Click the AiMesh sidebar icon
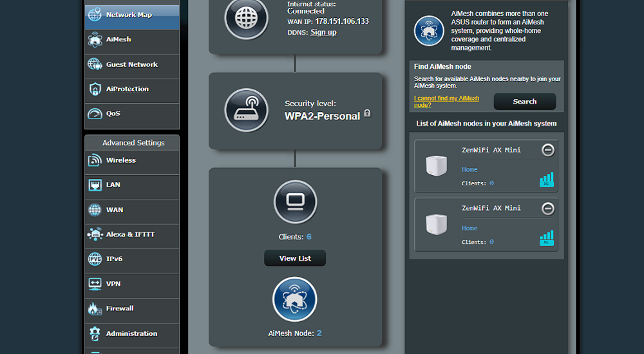This screenshot has height=354, width=644. (95, 39)
